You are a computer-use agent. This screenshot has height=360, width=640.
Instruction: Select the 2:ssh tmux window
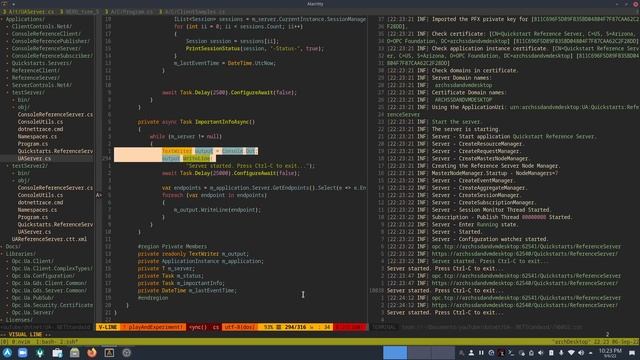[69, 342]
